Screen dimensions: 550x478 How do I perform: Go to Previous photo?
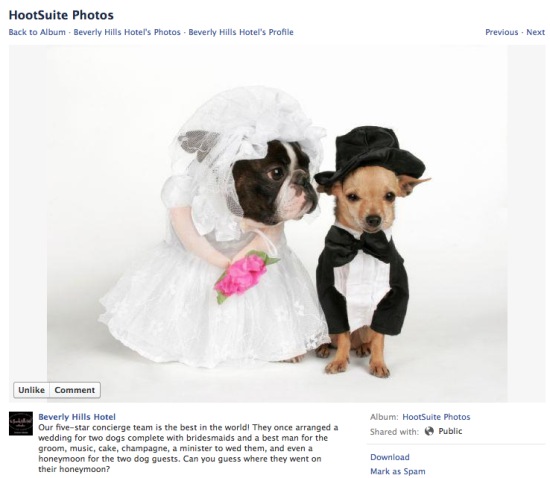502,32
